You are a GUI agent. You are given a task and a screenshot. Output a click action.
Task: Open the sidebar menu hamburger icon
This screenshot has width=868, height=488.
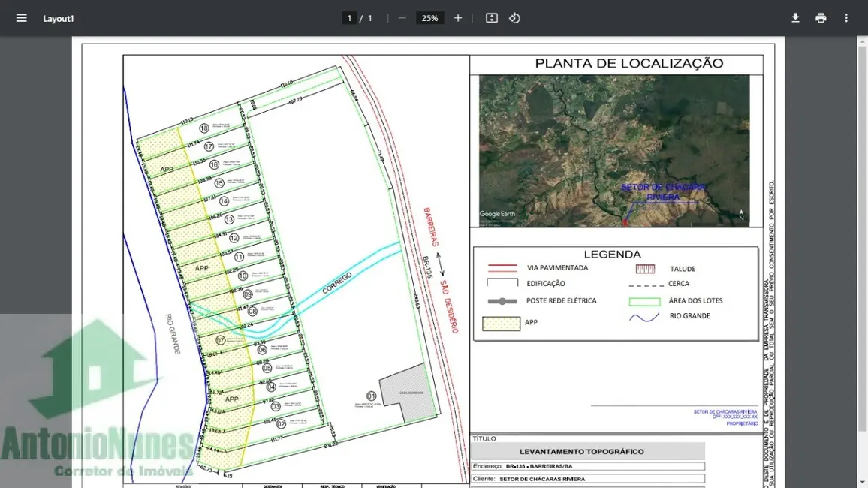(21, 18)
